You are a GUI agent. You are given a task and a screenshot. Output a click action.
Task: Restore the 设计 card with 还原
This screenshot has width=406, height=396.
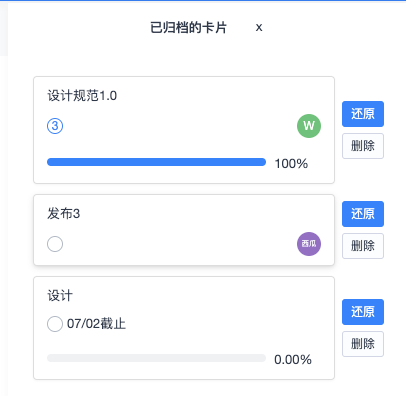click(363, 312)
